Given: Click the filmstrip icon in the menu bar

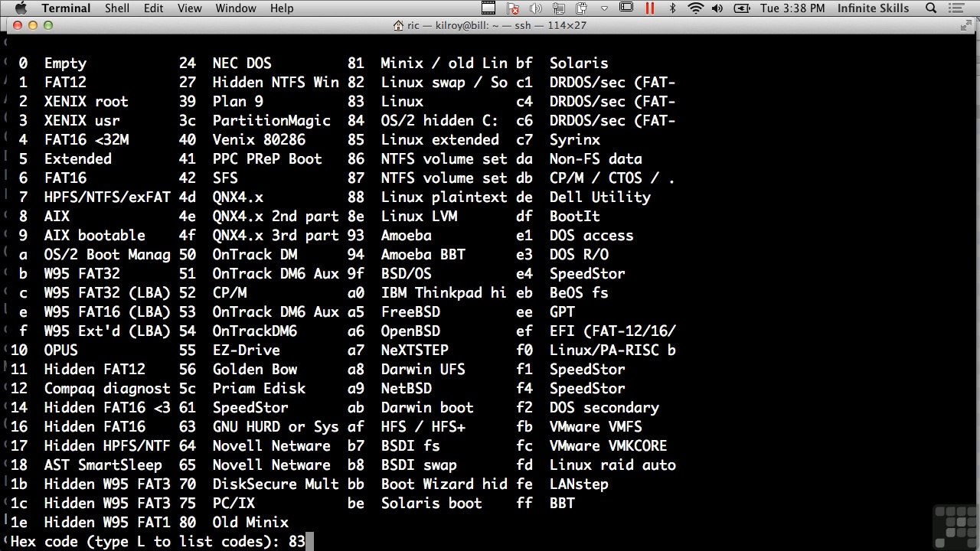Looking at the screenshot, I should [x=490, y=8].
